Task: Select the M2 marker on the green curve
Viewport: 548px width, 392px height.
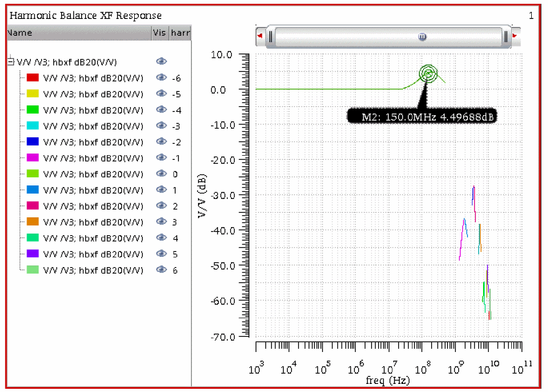Action: point(428,74)
